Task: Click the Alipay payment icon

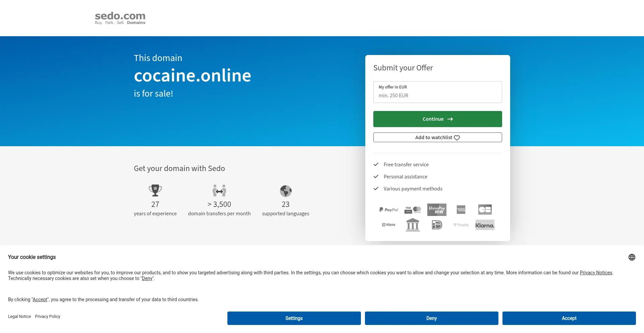Action: point(388,225)
